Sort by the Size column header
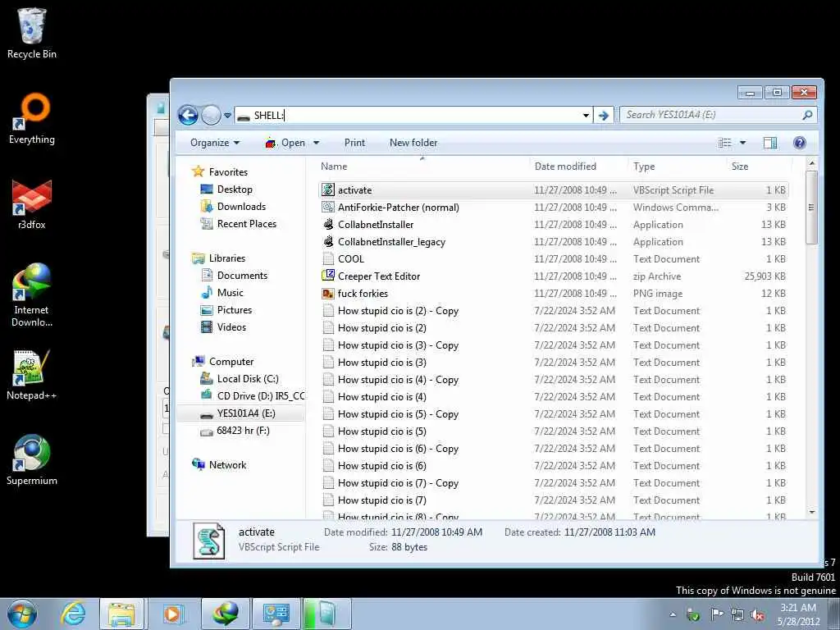Image resolution: width=840 pixels, height=630 pixels. 759,166
